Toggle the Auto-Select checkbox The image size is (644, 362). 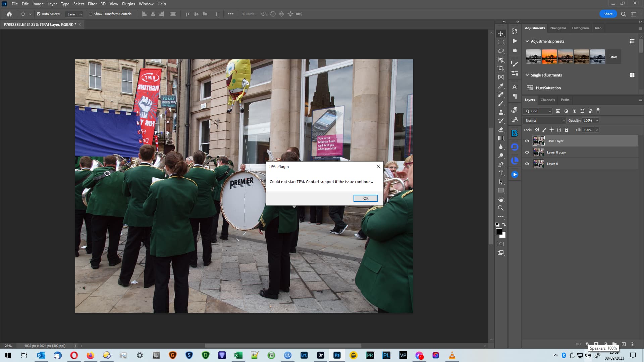tap(39, 14)
